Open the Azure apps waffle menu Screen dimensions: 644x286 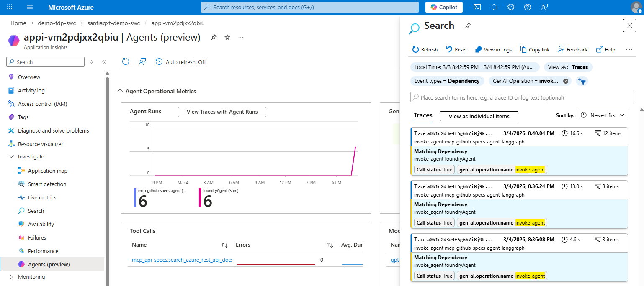coord(10,7)
